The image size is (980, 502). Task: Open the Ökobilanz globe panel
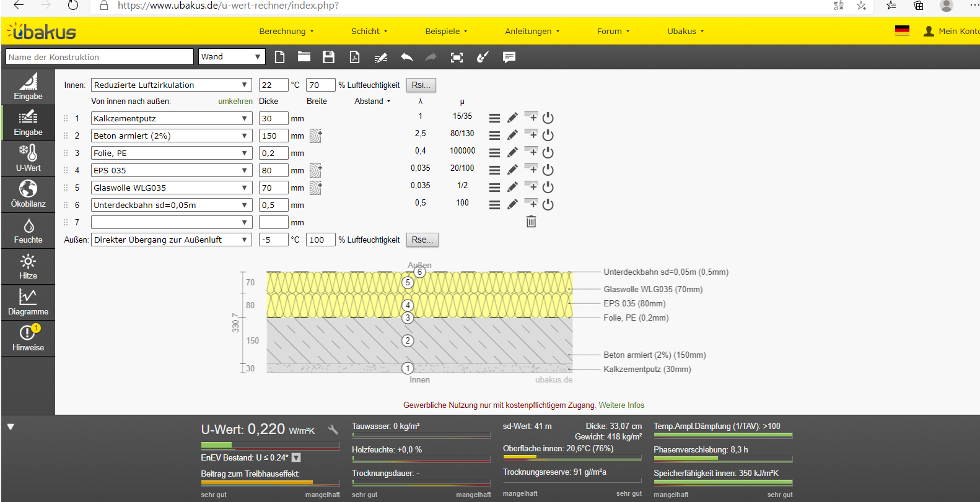coord(28,195)
